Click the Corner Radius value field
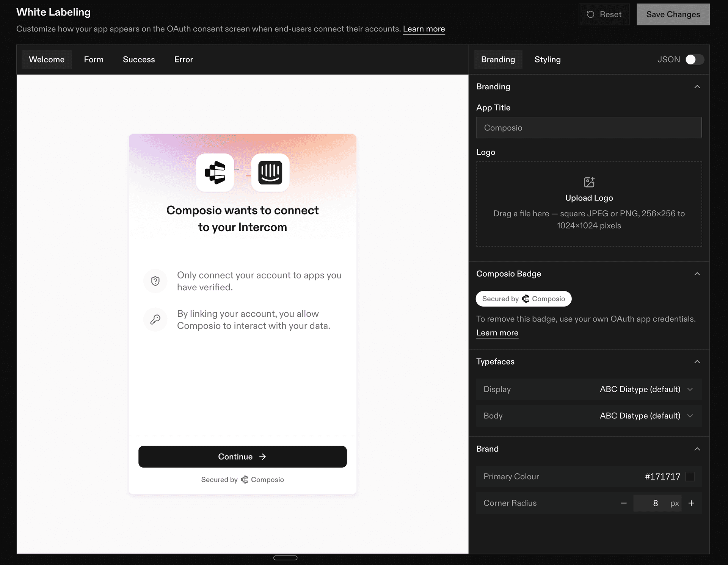 [657, 503]
